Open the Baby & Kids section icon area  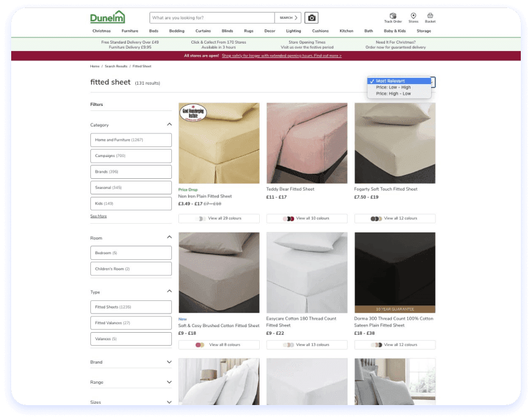click(x=394, y=30)
